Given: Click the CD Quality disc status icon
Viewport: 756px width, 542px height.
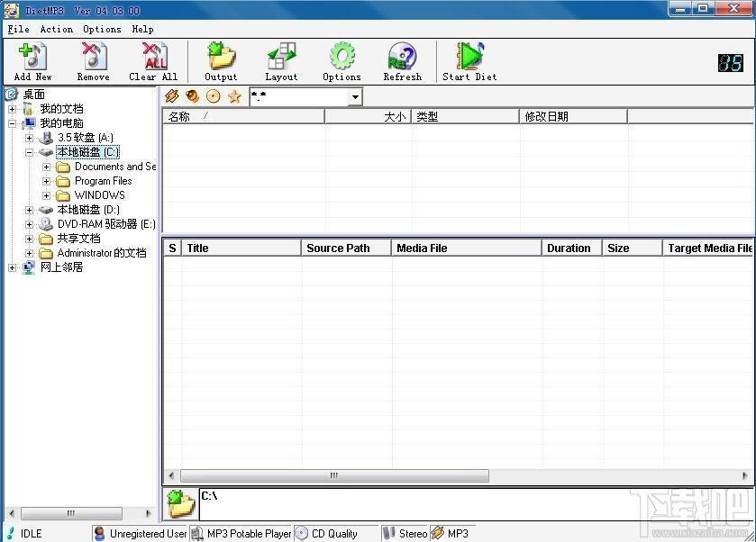Looking at the screenshot, I should click(x=302, y=533).
